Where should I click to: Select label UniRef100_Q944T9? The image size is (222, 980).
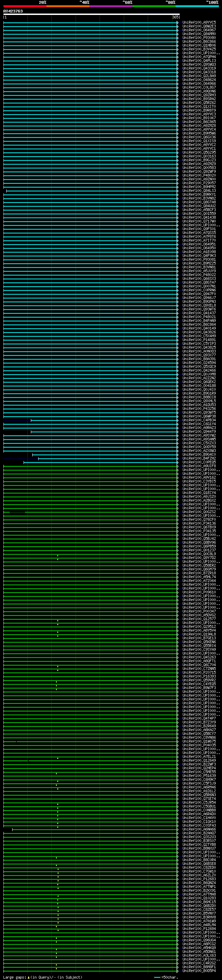(x=199, y=431)
